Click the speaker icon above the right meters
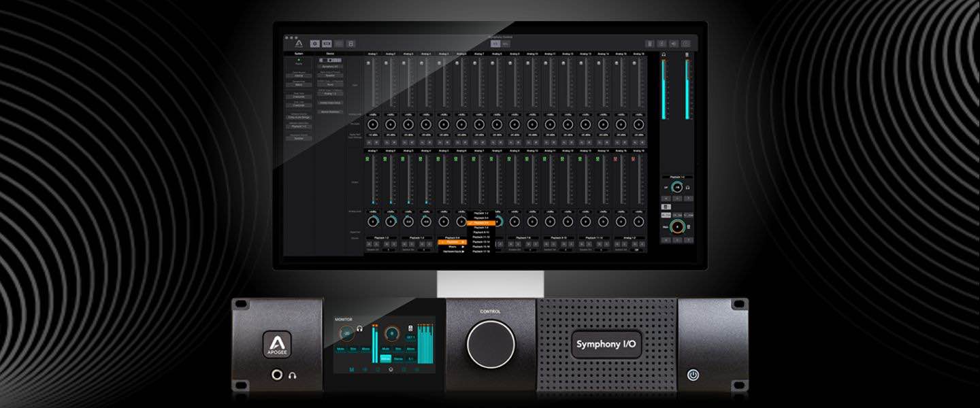Screen dimensions: 980x408 (687, 54)
